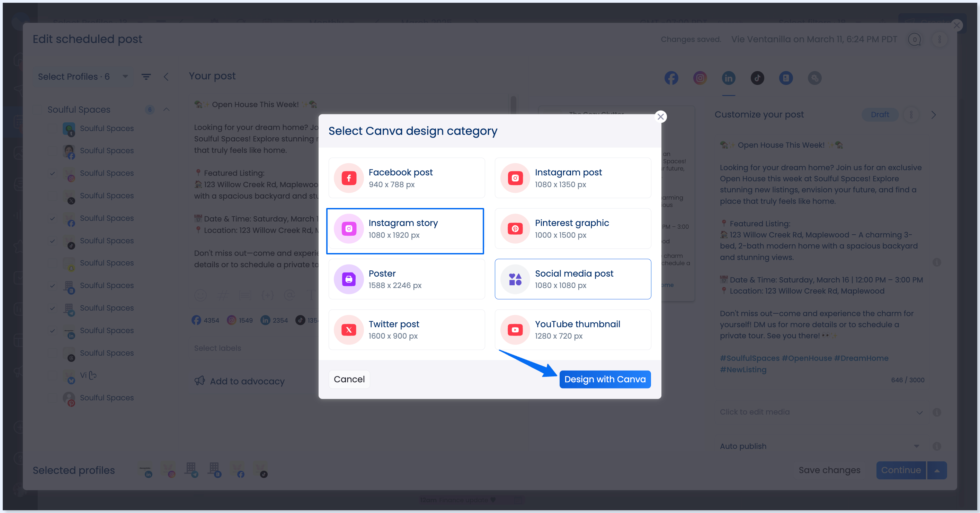Open the three-dot menu in dialog header
The height and width of the screenshot is (513, 980).
(x=939, y=39)
